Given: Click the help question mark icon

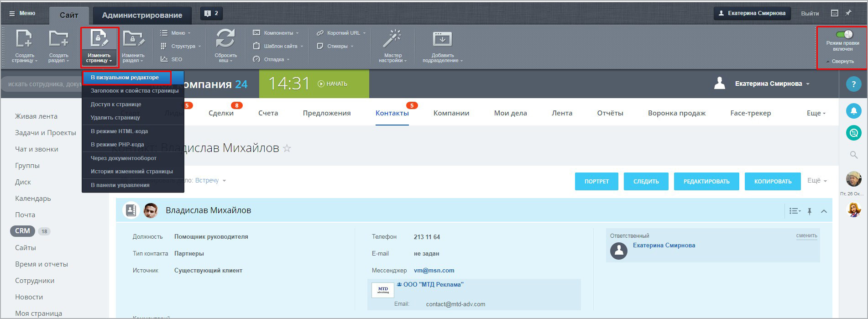Looking at the screenshot, I should click(854, 84).
